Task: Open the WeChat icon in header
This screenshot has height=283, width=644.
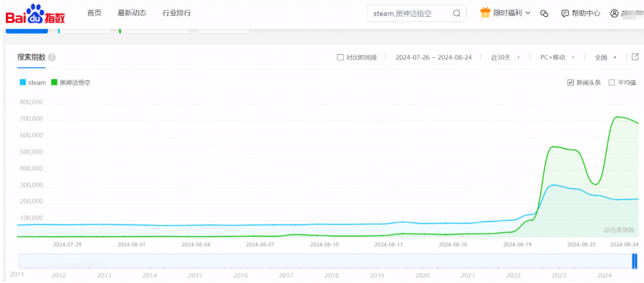Action: point(544,13)
